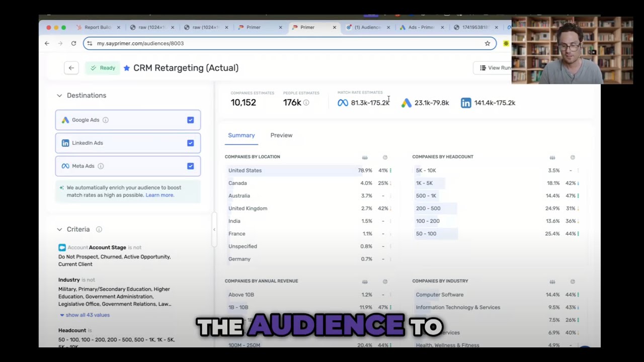
Task: Click companies column icon in Companies by Annual Revenue
Action: [365, 282]
